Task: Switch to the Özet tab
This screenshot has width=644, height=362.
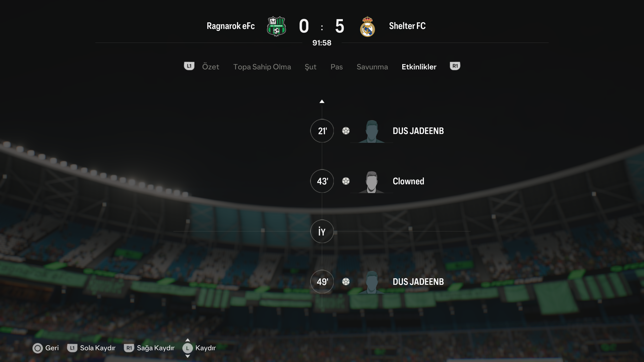Action: [211, 67]
